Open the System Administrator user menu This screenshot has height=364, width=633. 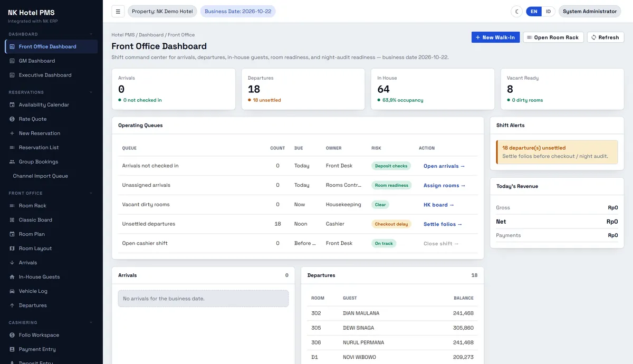coord(590,11)
